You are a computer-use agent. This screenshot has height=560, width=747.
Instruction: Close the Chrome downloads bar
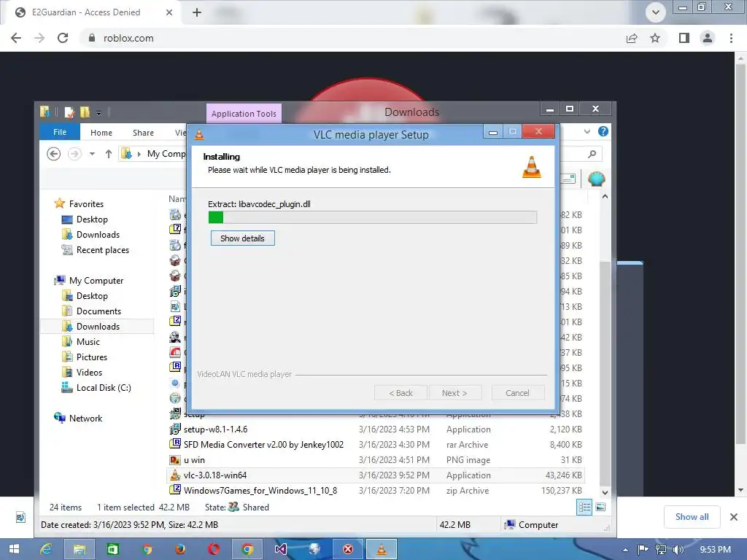[734, 517]
